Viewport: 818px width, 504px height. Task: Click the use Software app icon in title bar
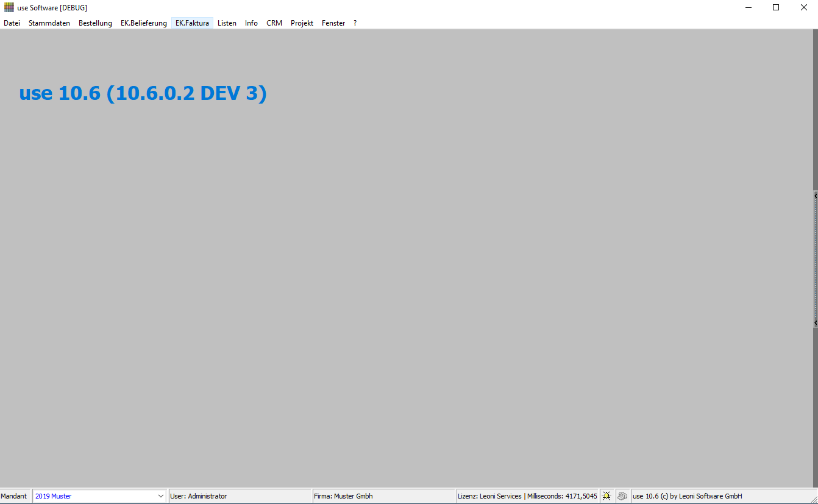coord(9,7)
